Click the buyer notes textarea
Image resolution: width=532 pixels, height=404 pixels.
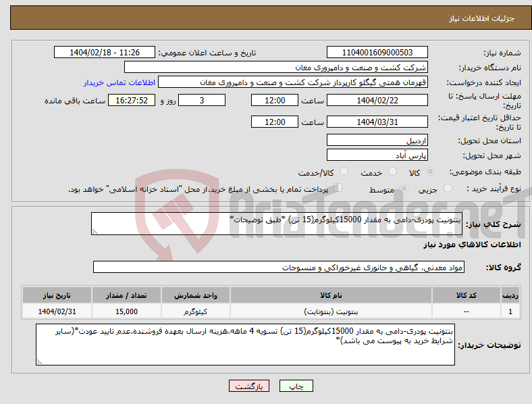click(x=245, y=345)
